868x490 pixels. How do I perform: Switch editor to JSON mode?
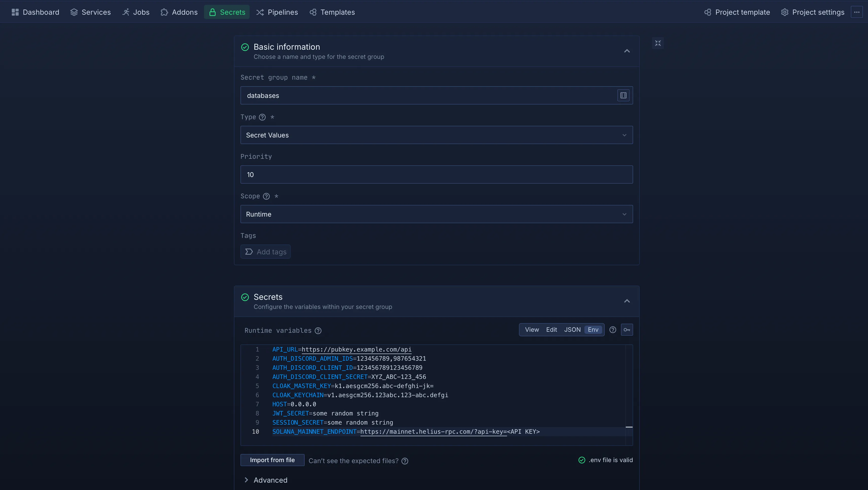point(572,330)
